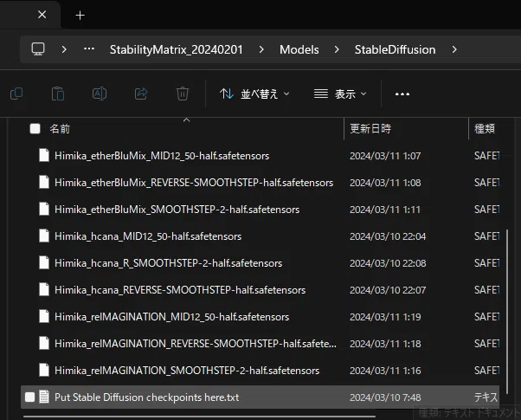521x420 pixels.
Task: Sort by 名前 column header
Action: point(60,129)
